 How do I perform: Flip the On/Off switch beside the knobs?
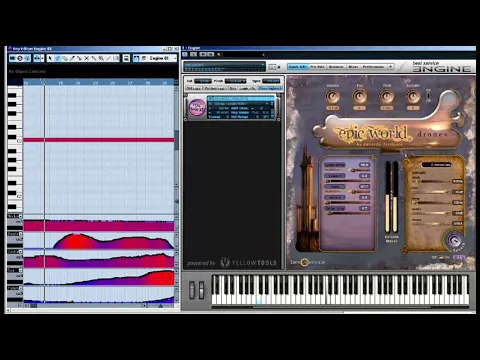pyautogui.click(x=428, y=95)
